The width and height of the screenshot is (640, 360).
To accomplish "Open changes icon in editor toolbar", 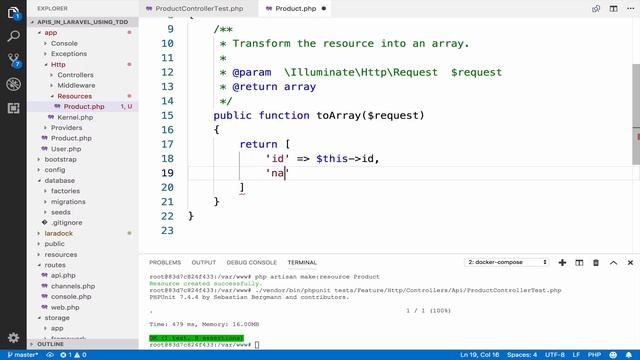I will click(x=596, y=9).
